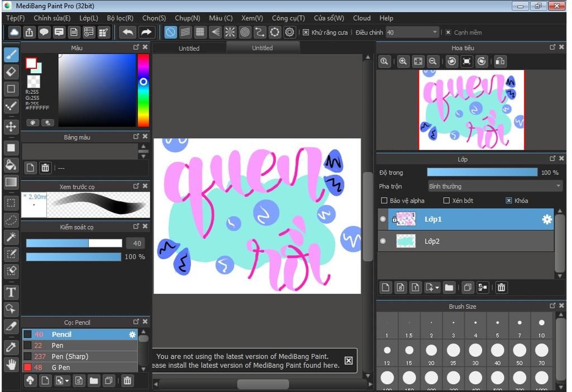Click the Undo arrow in toolbar
Viewport: 572px width, 392px height.
(128, 32)
